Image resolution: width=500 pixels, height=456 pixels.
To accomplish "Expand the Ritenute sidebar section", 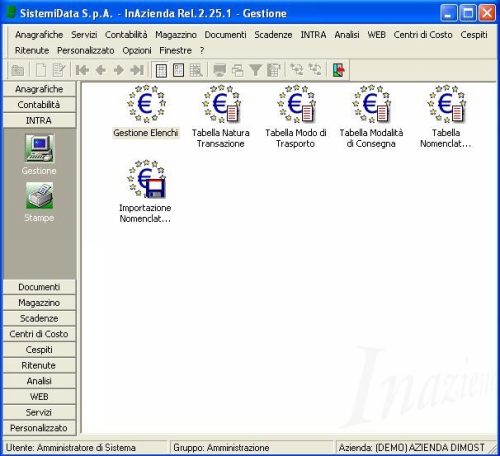I will click(x=39, y=365).
